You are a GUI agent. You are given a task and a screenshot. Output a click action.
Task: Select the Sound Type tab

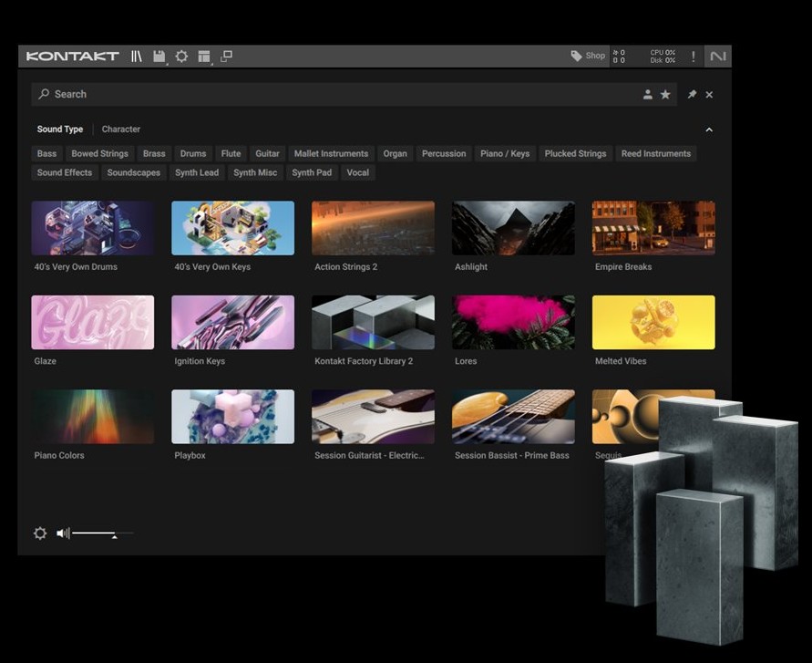coord(60,129)
